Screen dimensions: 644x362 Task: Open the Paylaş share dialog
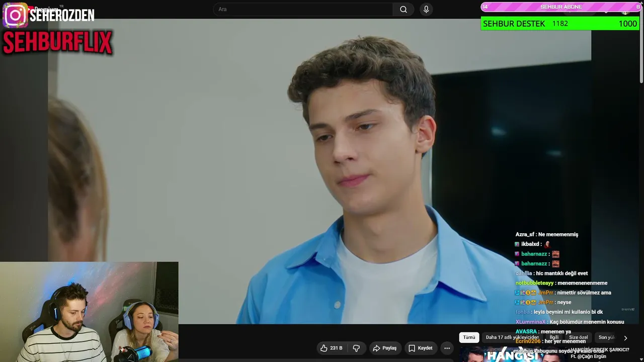pos(384,348)
